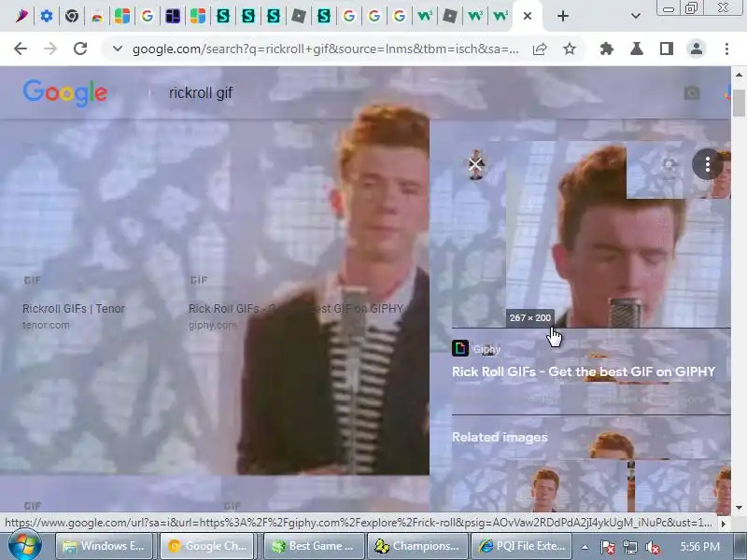This screenshot has height=560, width=747.
Task: Search by image with the camera icon
Action: (x=692, y=92)
